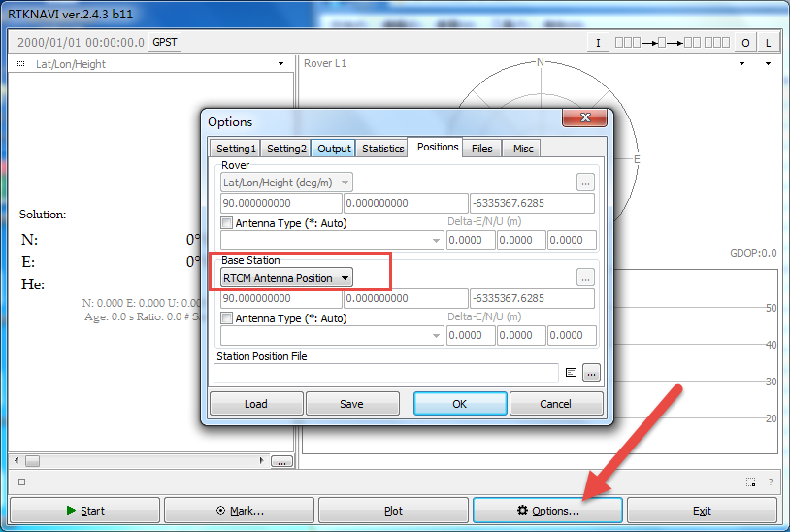This screenshot has width=790, height=532.
Task: Click the Rover longitude field 0.000000000
Action: point(406,203)
